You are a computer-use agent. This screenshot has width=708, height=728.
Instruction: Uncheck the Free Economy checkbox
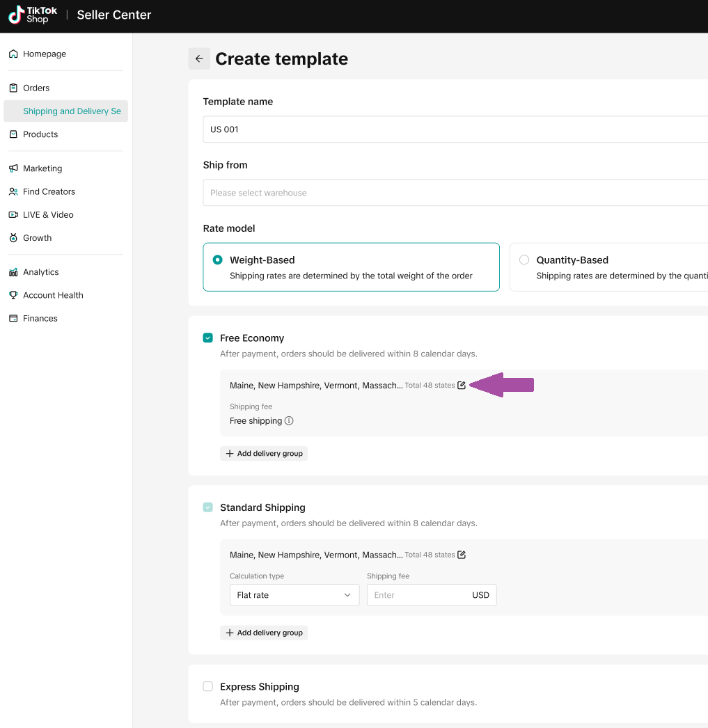click(208, 338)
